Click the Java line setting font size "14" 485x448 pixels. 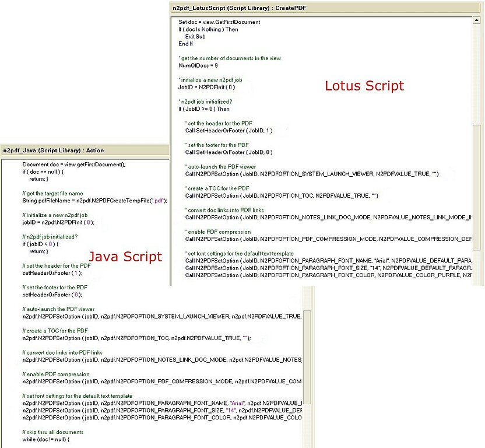tap(162, 411)
